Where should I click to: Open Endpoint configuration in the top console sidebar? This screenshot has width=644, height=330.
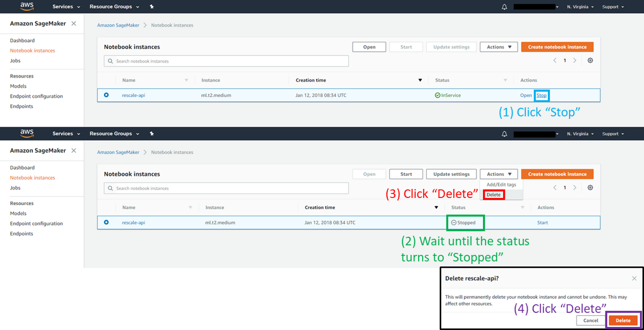pyautogui.click(x=36, y=96)
